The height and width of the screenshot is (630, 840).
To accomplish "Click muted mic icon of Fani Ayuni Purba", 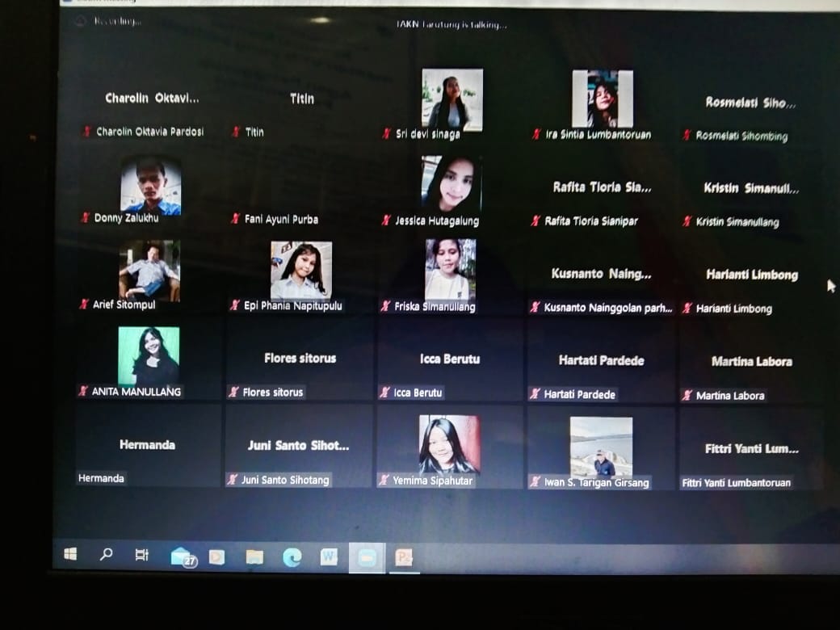I will 235,219.
